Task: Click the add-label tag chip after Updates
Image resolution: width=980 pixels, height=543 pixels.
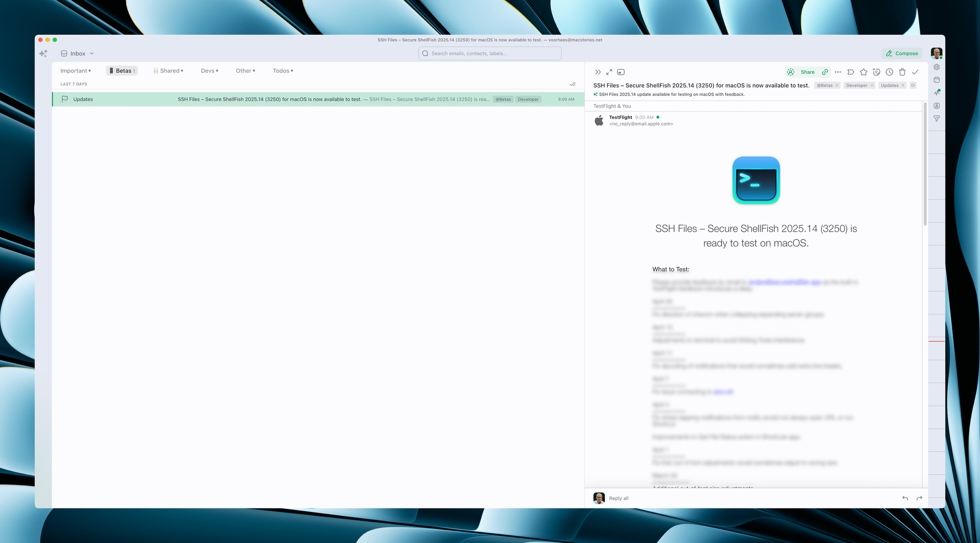Action: [x=913, y=86]
